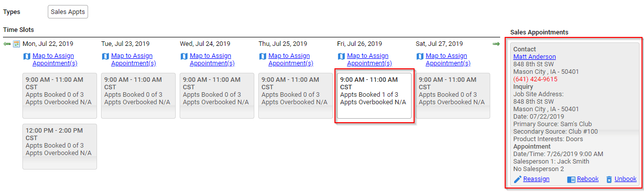Click the map icon under Sat, Jul 27
The width and height of the screenshot is (644, 193).
(420, 56)
